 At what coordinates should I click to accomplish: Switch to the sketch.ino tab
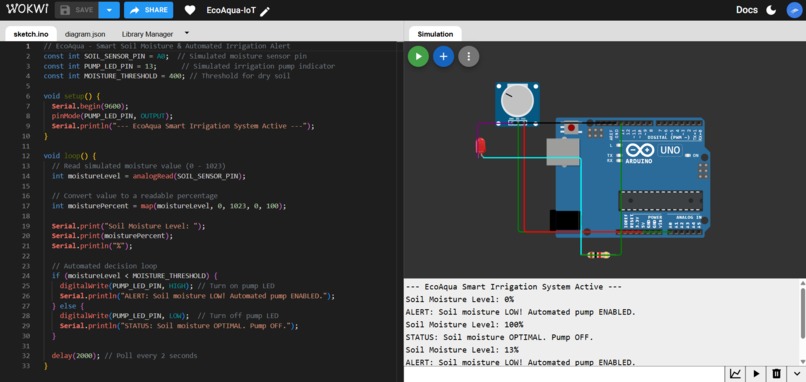[31, 34]
